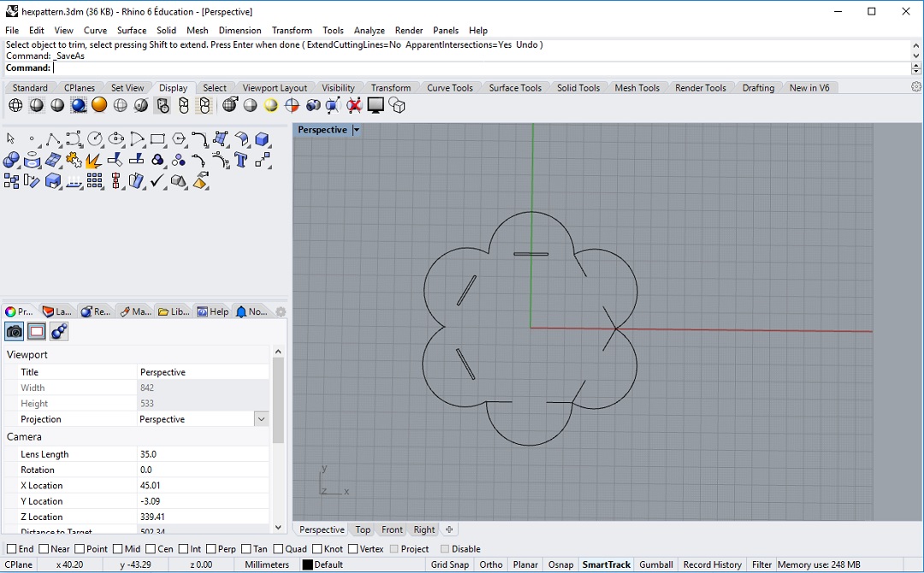Toggle SmartTrack in status bar
924x573 pixels.
607,564
